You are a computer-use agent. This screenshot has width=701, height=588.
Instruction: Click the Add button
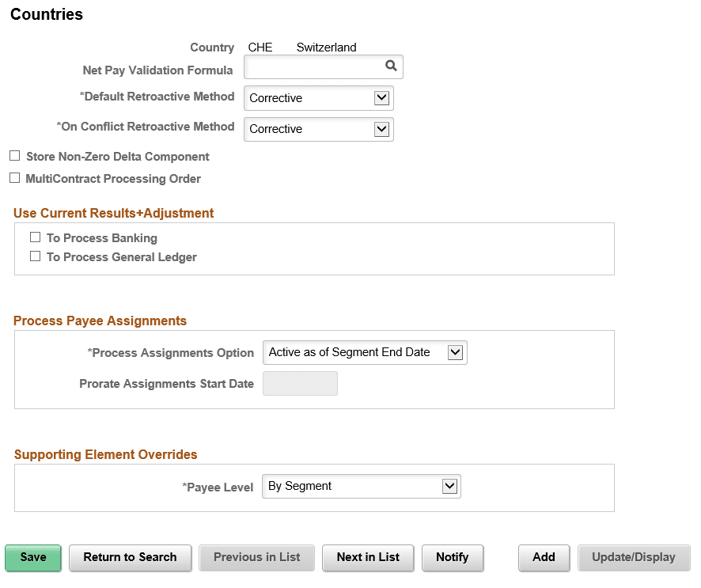point(544,557)
